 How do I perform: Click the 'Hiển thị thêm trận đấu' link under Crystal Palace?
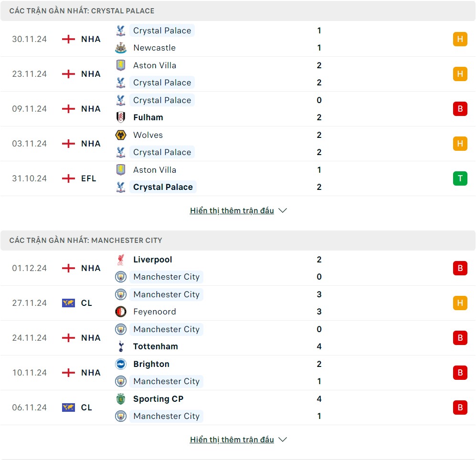click(x=232, y=210)
